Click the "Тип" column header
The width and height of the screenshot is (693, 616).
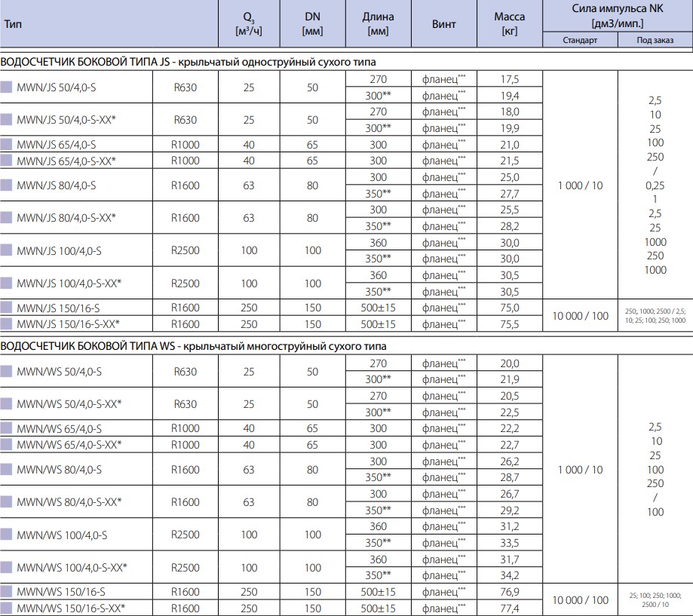(x=13, y=24)
